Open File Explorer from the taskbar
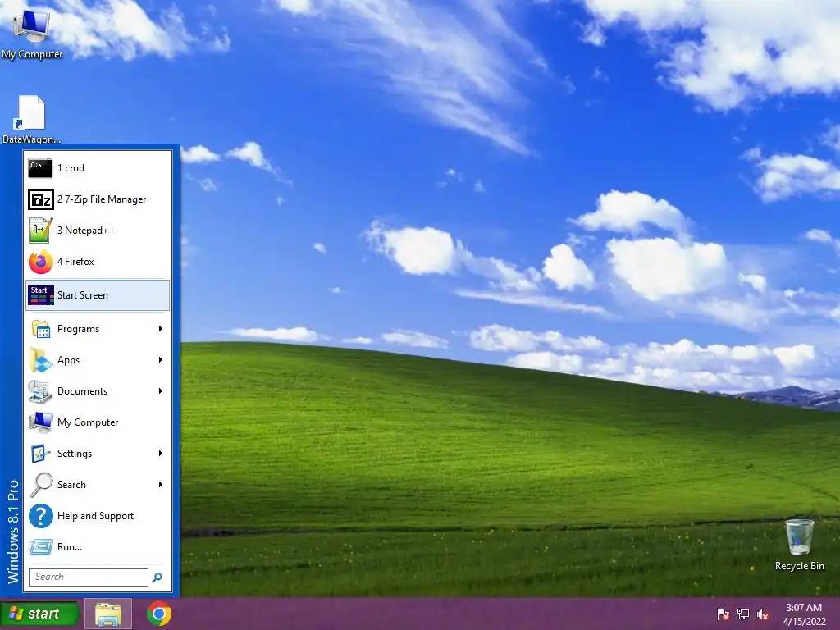This screenshot has width=840, height=630. [x=108, y=614]
